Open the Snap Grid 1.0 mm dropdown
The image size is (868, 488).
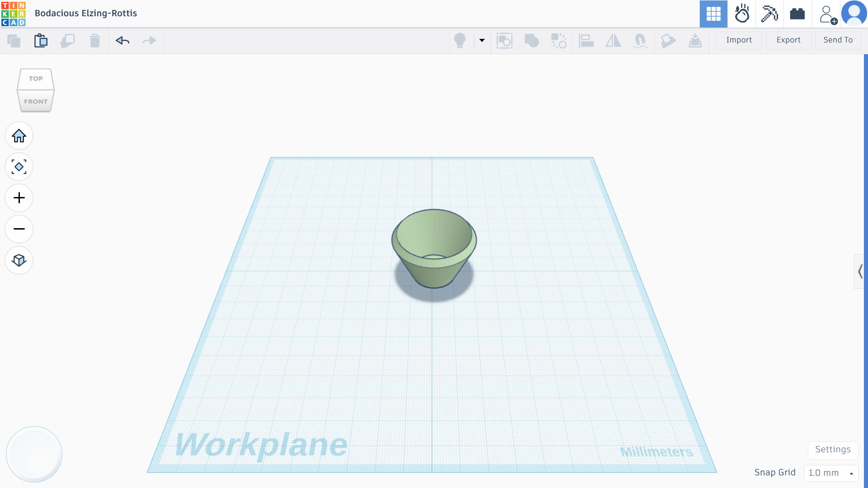click(x=831, y=473)
